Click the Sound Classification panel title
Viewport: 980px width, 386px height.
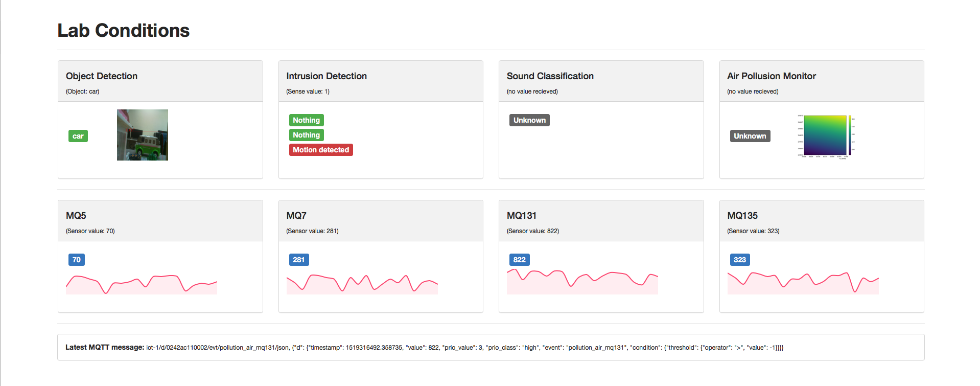[x=550, y=76]
